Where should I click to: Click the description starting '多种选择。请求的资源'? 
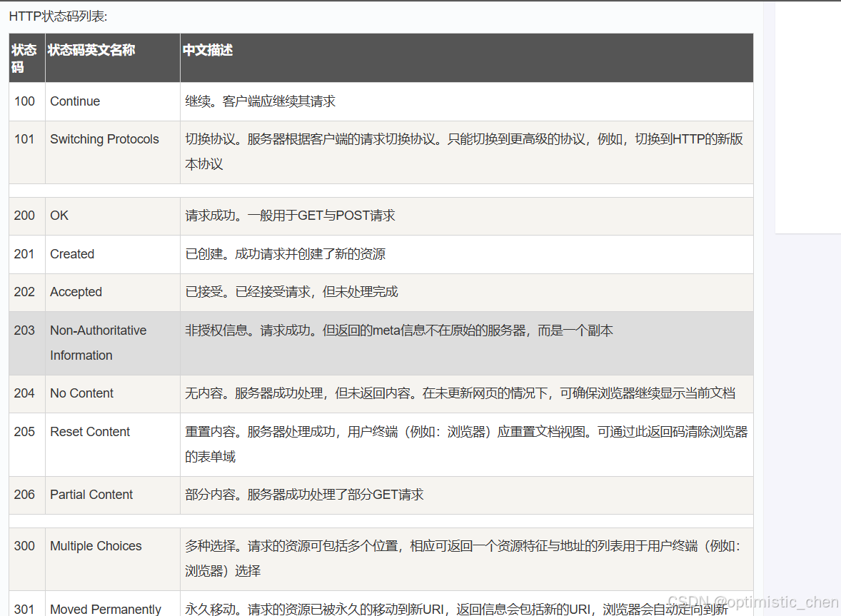[x=467, y=559]
